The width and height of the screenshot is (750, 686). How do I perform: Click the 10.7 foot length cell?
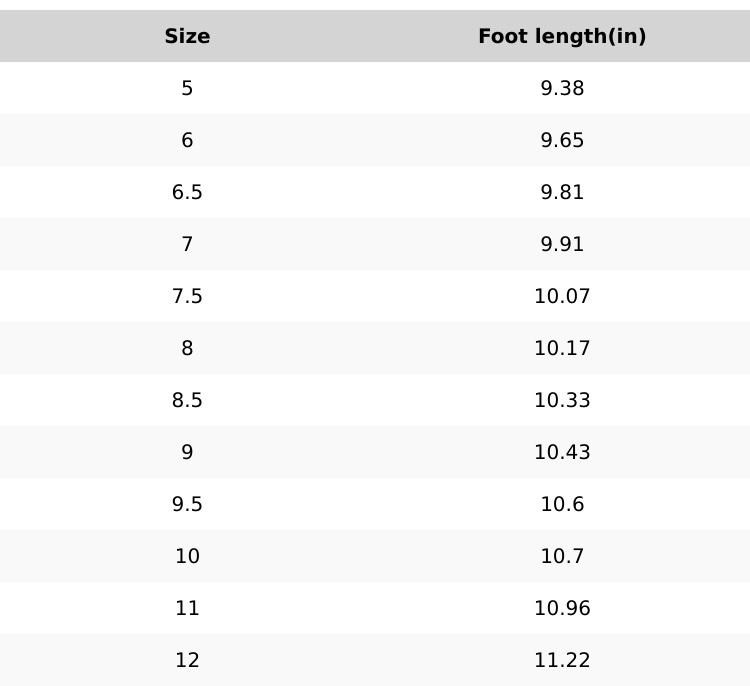(x=562, y=557)
